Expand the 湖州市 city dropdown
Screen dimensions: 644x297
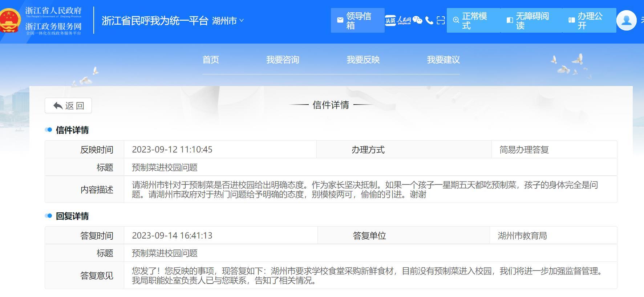tap(228, 21)
